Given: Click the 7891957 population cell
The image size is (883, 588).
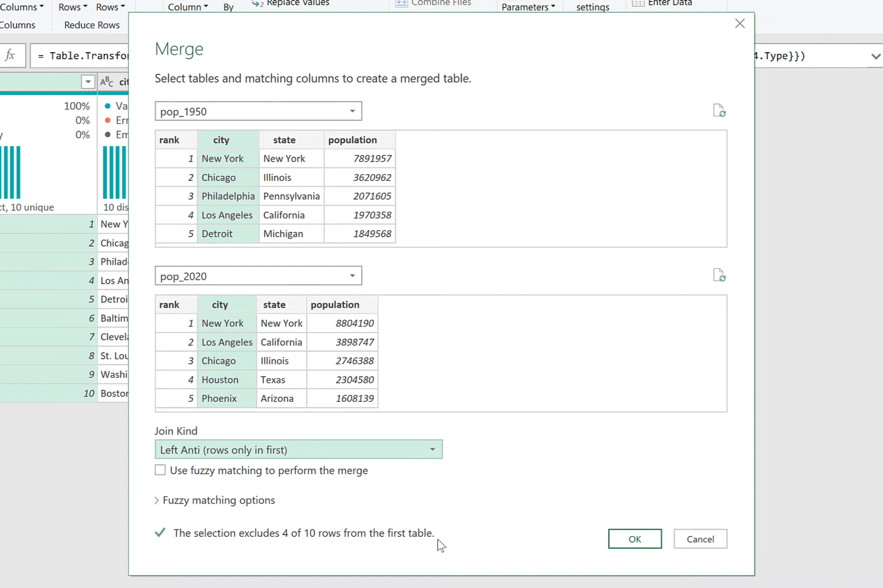Looking at the screenshot, I should click(359, 158).
